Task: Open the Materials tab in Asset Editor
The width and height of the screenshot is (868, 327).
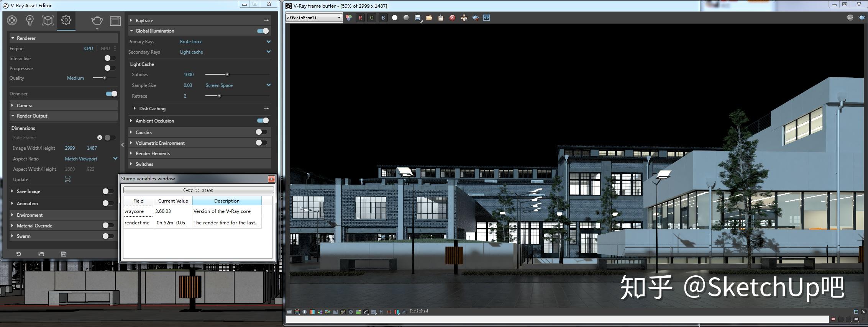Action: (12, 20)
